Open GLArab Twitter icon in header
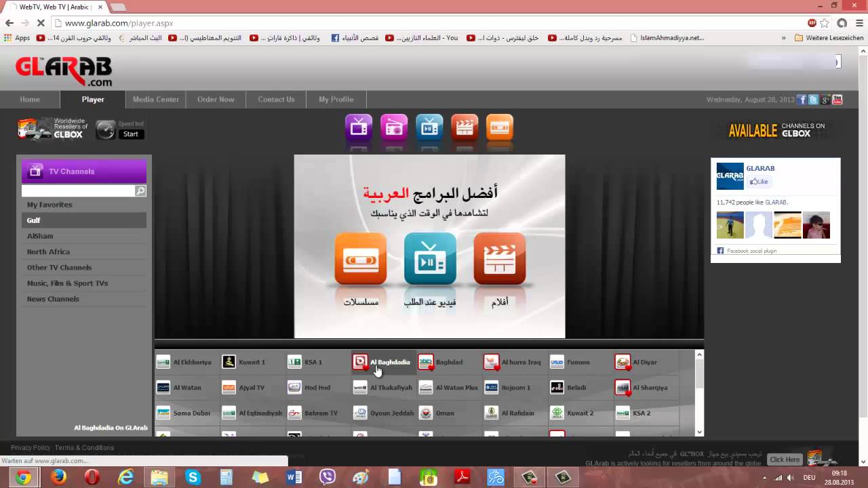This screenshot has height=488, width=868. [x=814, y=100]
